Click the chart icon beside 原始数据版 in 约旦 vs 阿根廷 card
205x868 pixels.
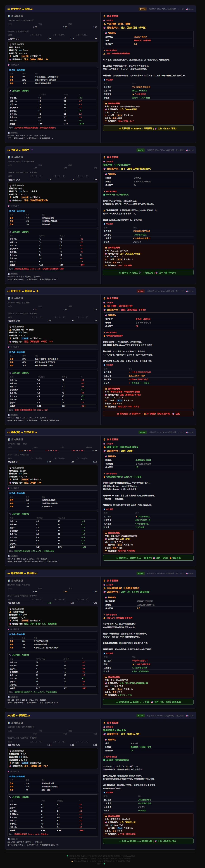pos(9,723)
